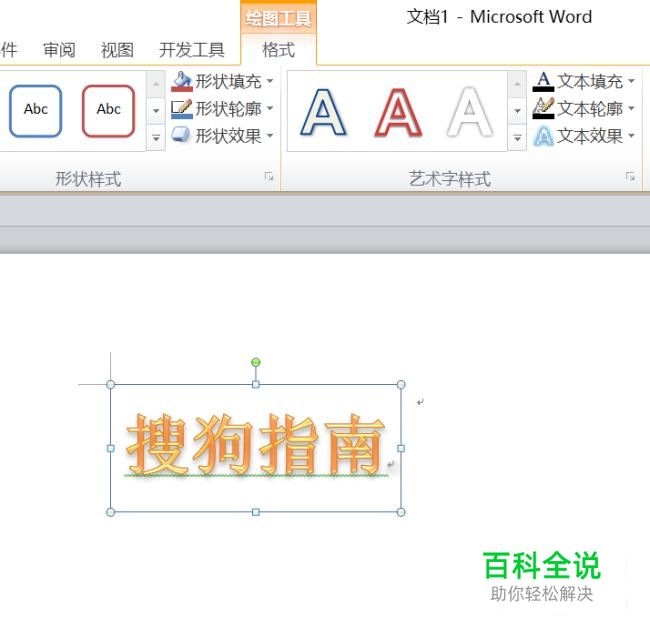Click the left-middle sizing handle of text box
Image resolution: width=650 pixels, height=637 pixels.
111,448
